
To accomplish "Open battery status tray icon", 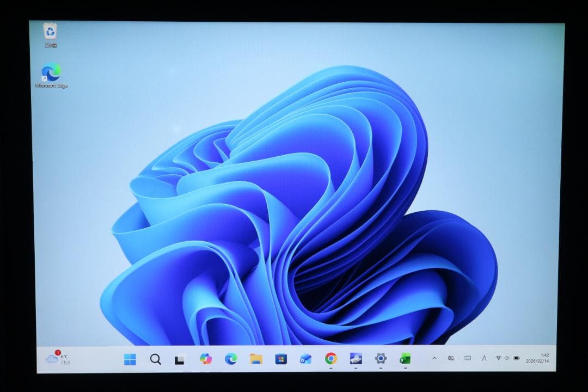I will (x=516, y=358).
